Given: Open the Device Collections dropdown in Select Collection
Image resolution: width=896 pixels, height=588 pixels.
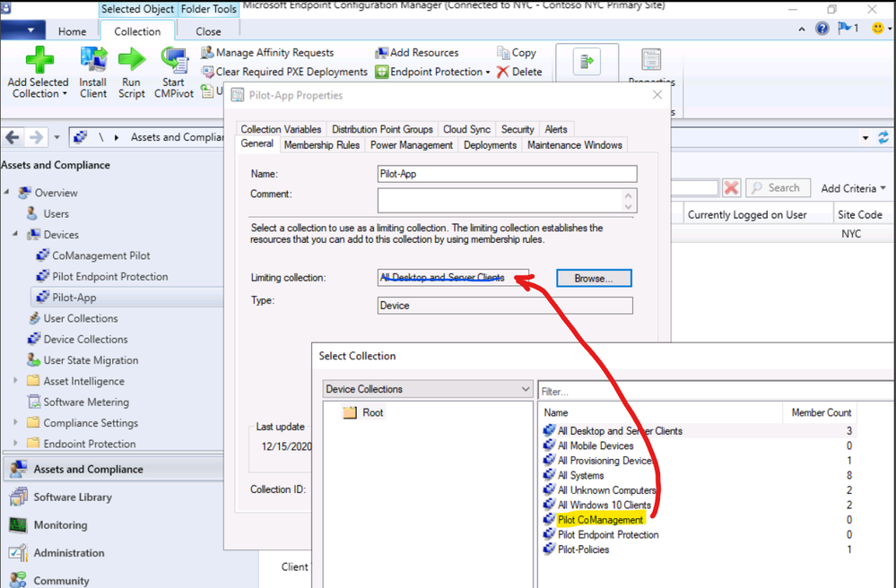Looking at the screenshot, I should (428, 389).
